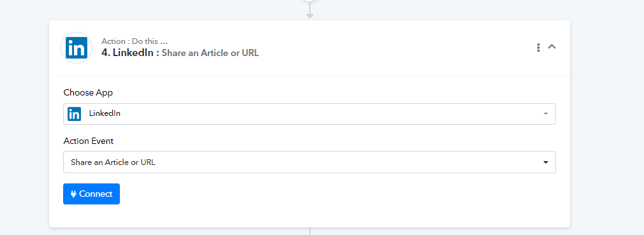Screen dimensions: 644x235
Task: Click the 'Choose App' label
Action: click(88, 92)
